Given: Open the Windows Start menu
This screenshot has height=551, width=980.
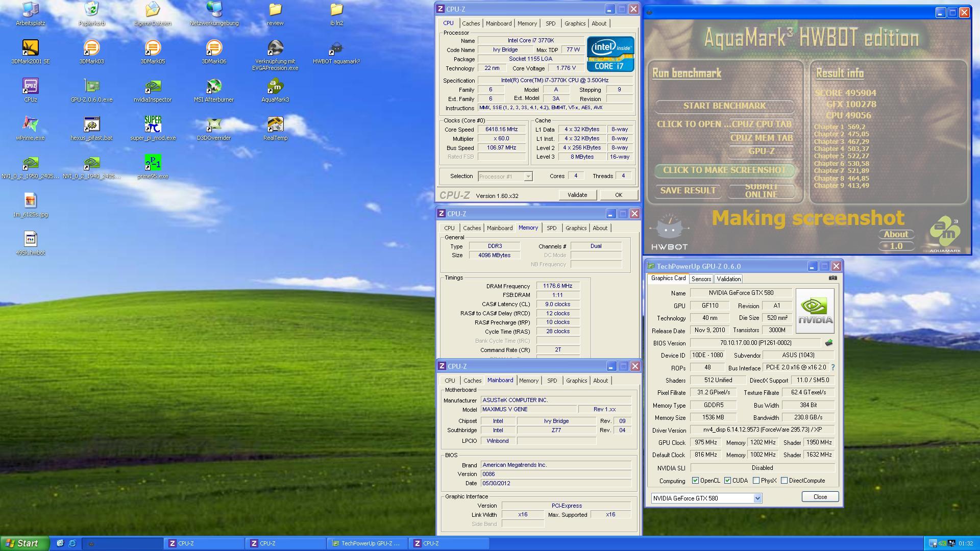Looking at the screenshot, I should point(24,543).
